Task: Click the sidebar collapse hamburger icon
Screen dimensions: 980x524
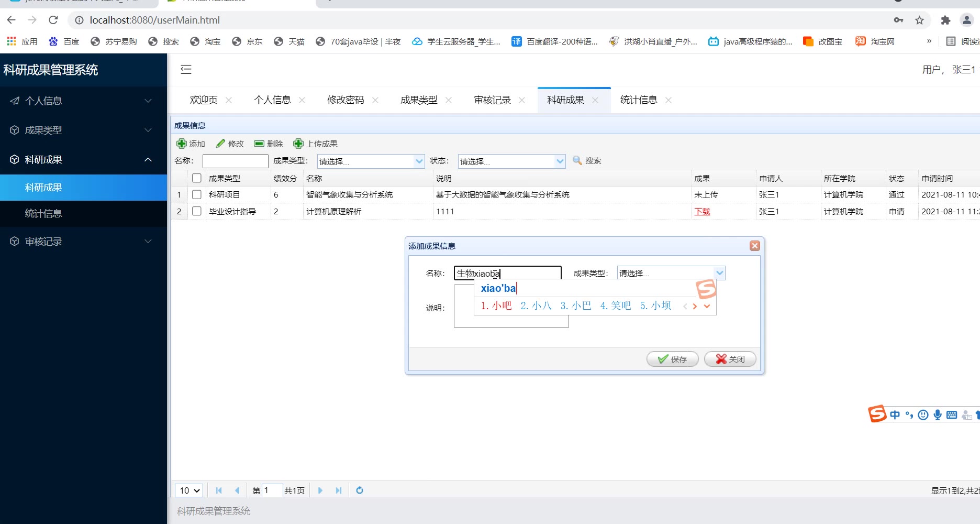Action: point(186,69)
